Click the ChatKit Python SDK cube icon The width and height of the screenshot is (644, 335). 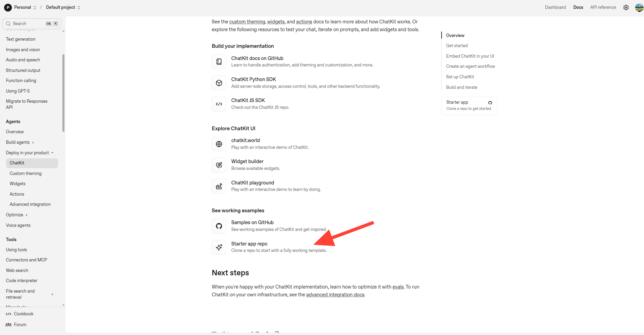[219, 83]
